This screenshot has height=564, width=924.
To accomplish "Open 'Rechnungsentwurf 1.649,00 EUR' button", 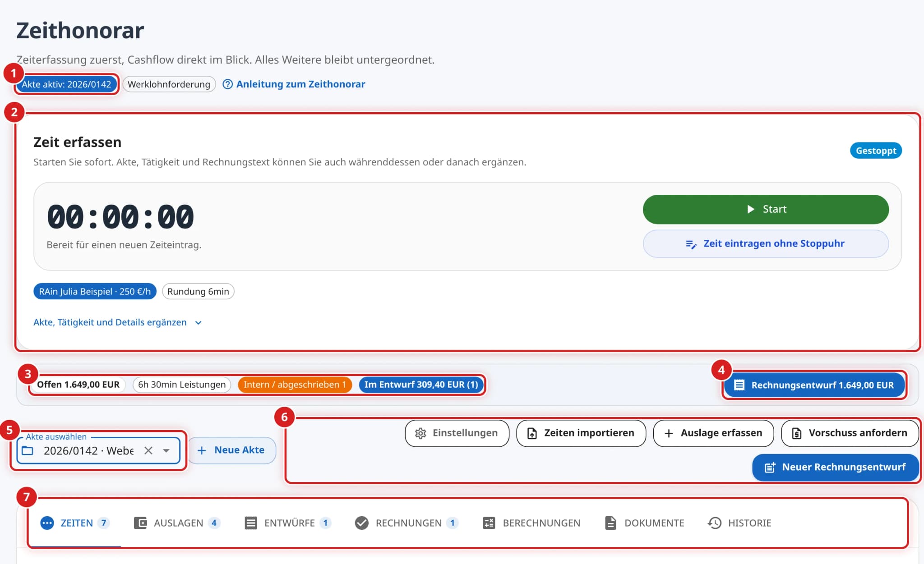I will click(814, 385).
